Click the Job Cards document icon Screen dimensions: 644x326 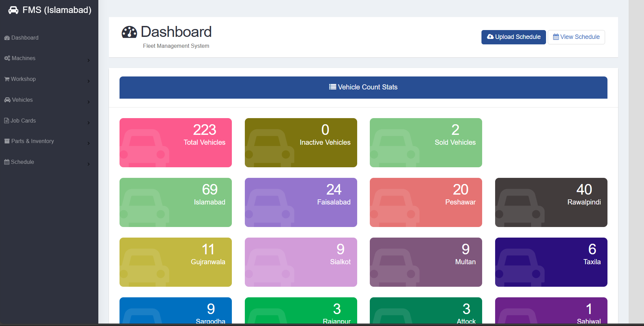pos(6,121)
